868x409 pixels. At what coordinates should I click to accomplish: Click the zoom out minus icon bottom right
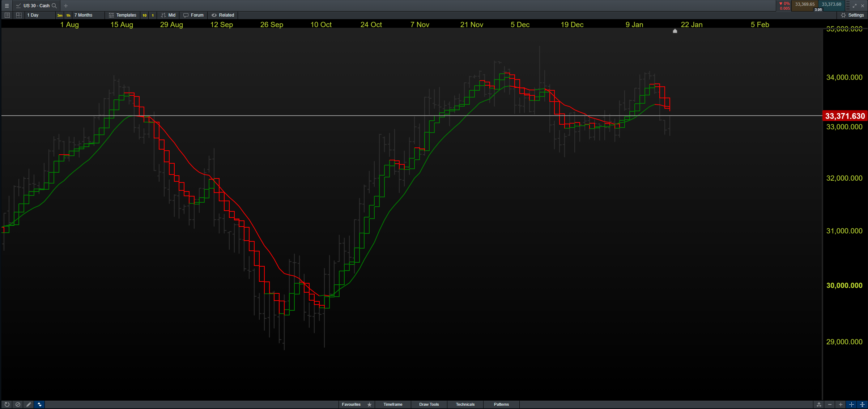(x=830, y=404)
